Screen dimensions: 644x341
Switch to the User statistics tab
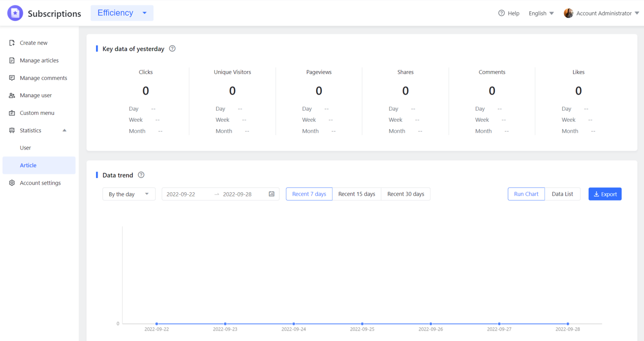(25, 148)
